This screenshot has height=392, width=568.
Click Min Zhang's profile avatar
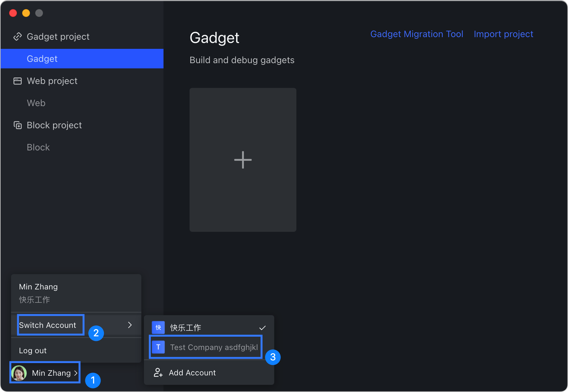click(x=19, y=373)
